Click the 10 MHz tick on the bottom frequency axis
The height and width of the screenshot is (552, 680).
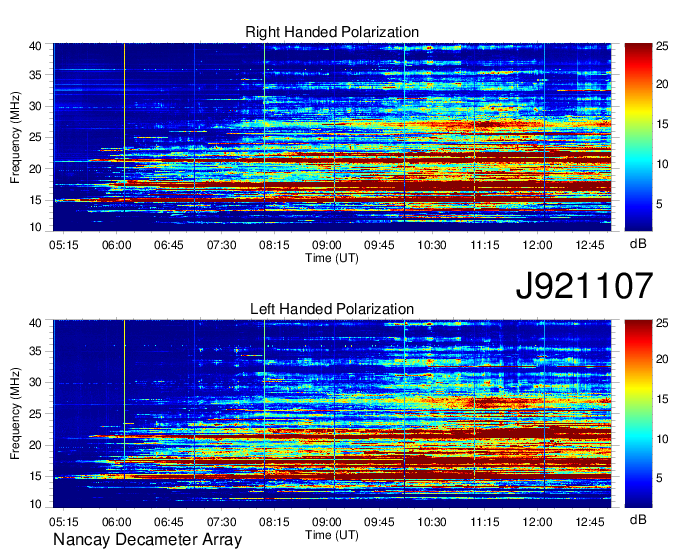point(35,504)
